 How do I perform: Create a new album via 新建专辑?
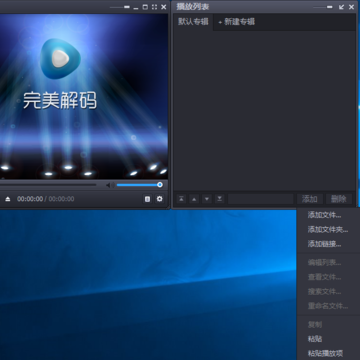pyautogui.click(x=237, y=22)
